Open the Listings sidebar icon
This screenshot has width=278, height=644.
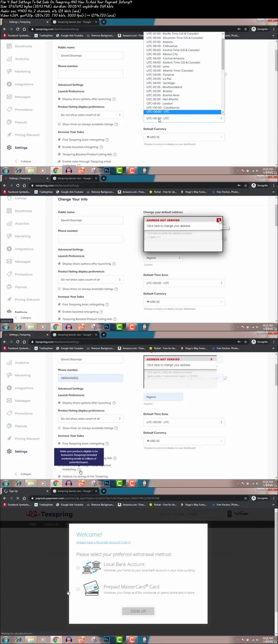pyautogui.click(x=9, y=198)
